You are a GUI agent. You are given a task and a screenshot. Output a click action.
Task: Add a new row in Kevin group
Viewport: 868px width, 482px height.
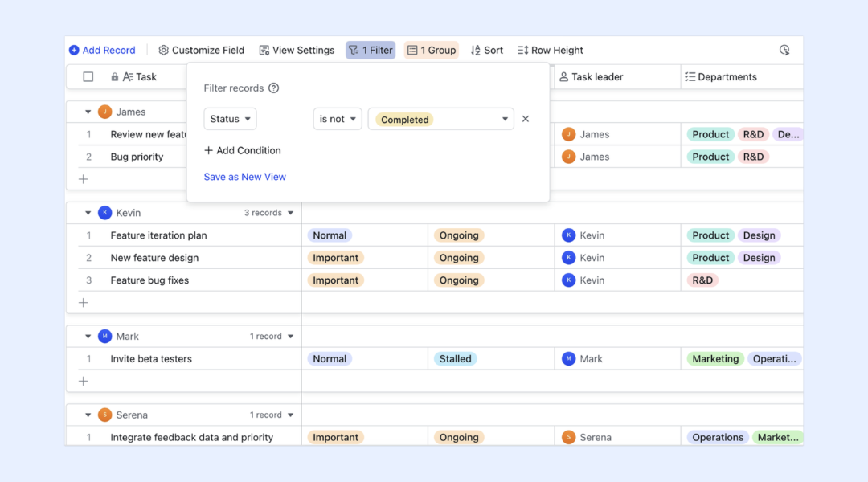pyautogui.click(x=83, y=303)
